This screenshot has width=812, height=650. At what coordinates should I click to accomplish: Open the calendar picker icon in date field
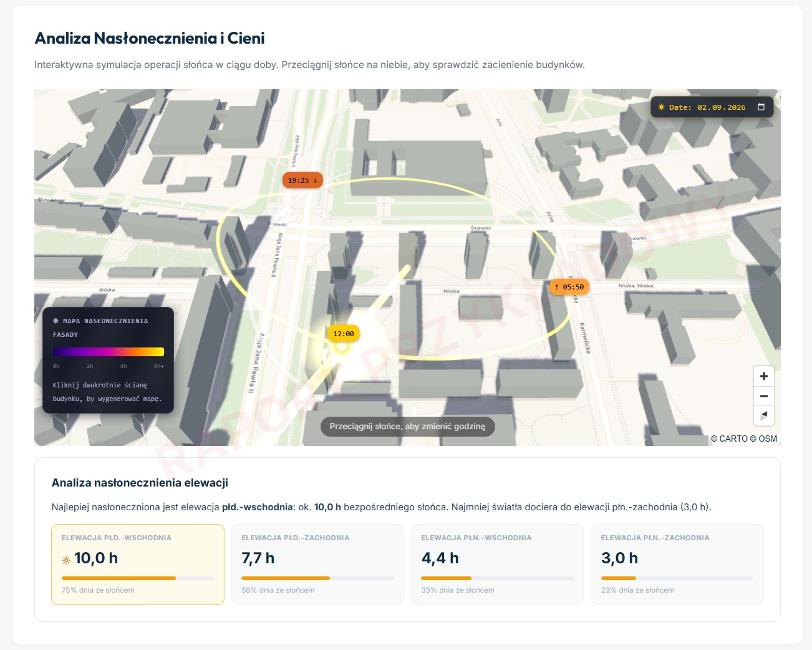[761, 107]
